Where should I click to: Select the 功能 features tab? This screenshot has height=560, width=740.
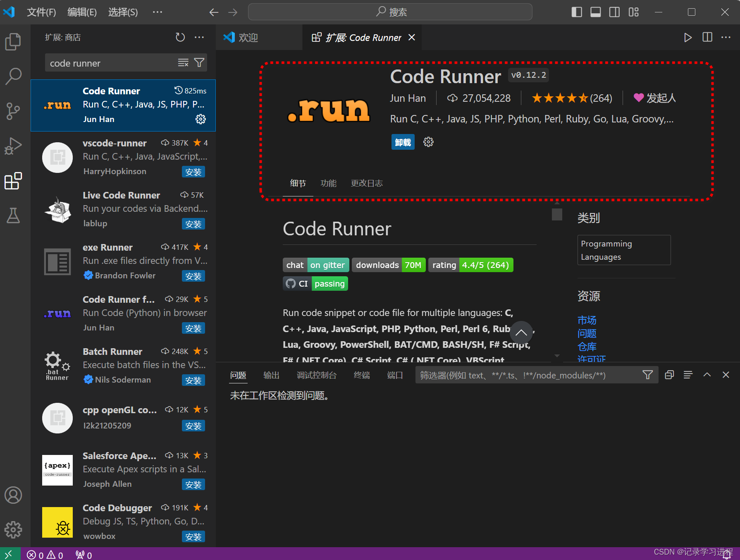[329, 183]
